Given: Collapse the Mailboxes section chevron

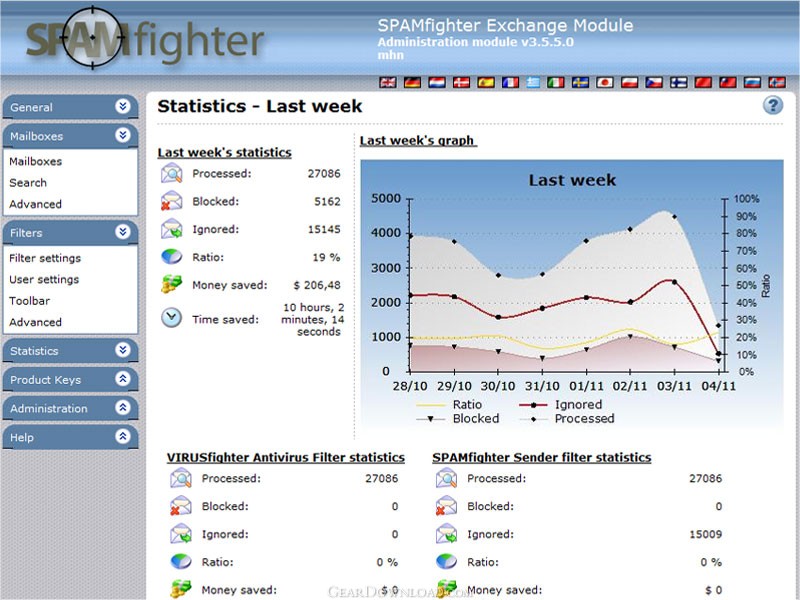Looking at the screenshot, I should 122,135.
